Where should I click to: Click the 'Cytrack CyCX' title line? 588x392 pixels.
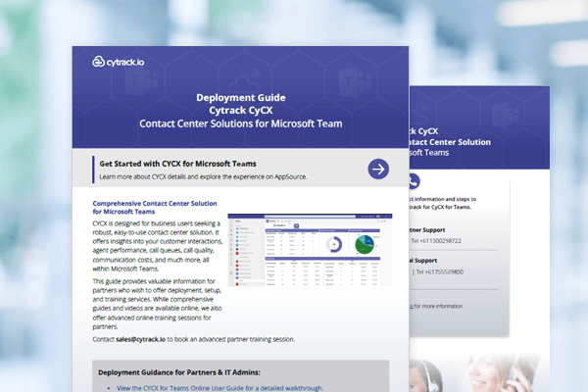tap(241, 111)
